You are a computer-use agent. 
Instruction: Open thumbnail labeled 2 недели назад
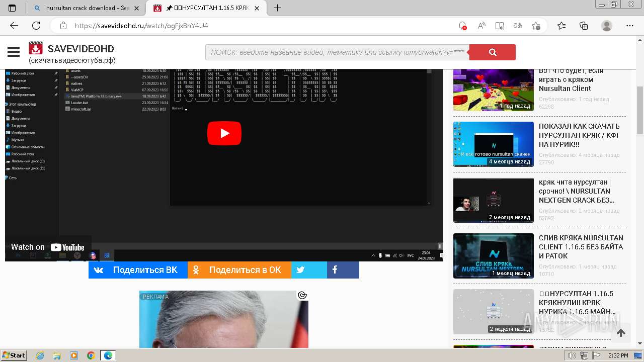click(x=494, y=312)
